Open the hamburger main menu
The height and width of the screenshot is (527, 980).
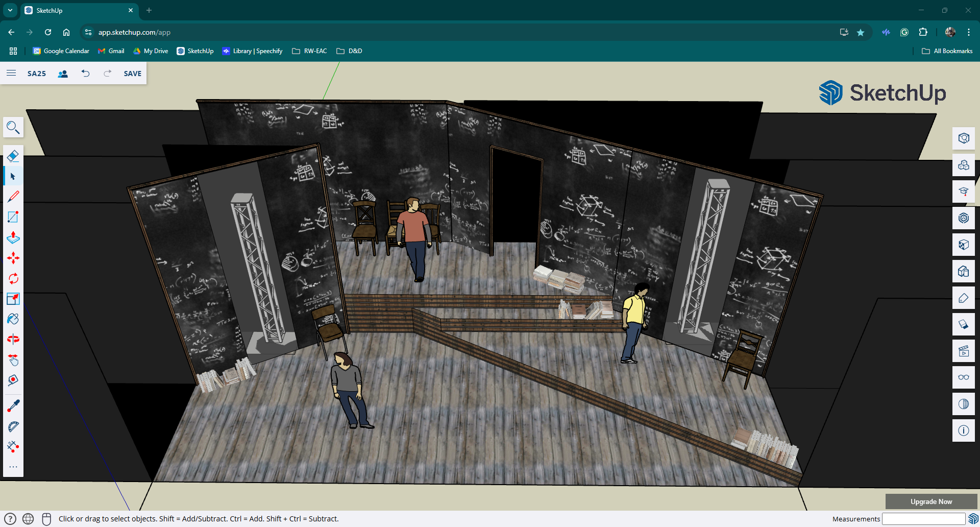(x=11, y=73)
